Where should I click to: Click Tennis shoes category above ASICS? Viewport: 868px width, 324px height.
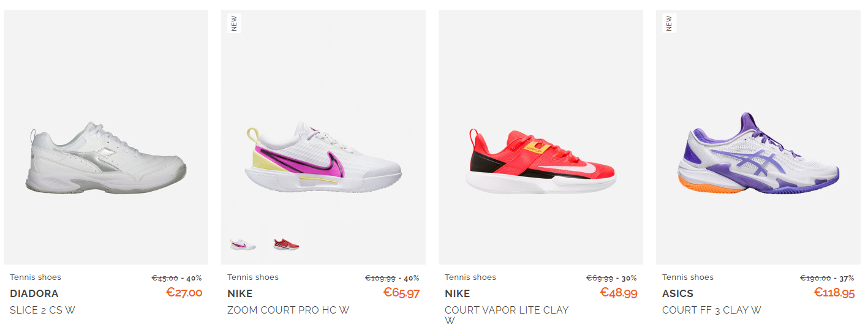click(688, 277)
